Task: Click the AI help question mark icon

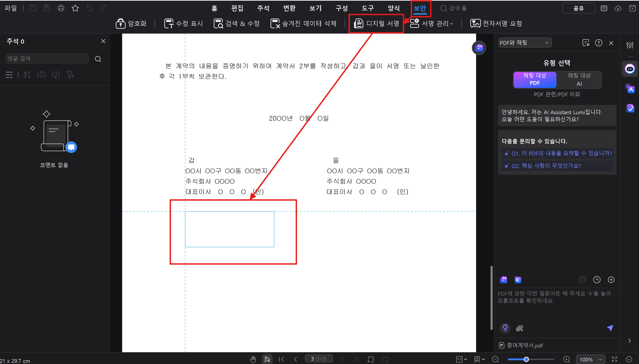Action: pyautogui.click(x=598, y=43)
